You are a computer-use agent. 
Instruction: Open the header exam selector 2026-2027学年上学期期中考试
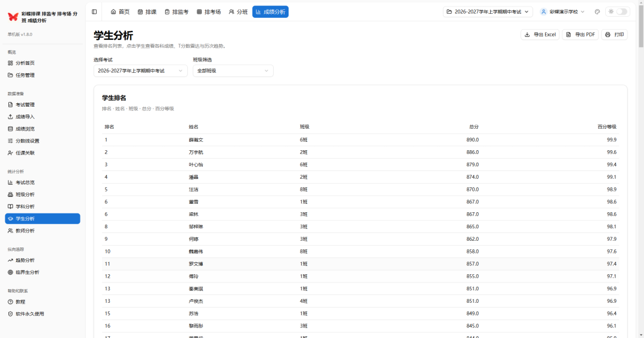click(488, 12)
